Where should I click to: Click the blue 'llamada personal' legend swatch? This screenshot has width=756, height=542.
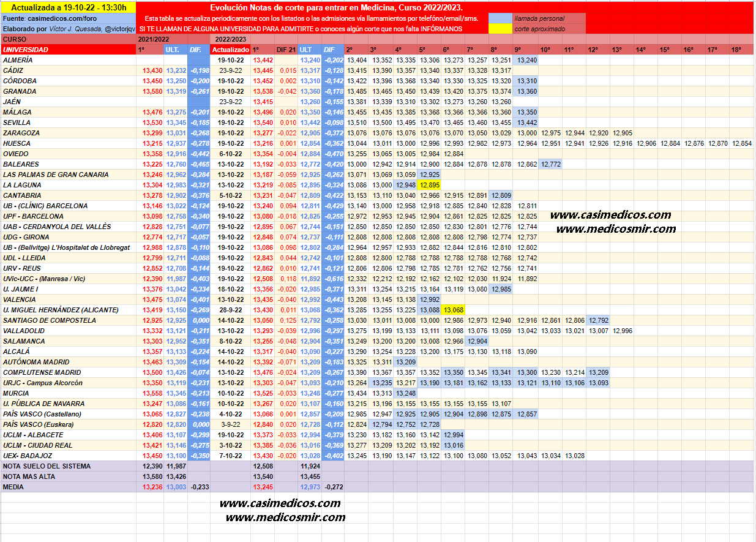click(500, 18)
